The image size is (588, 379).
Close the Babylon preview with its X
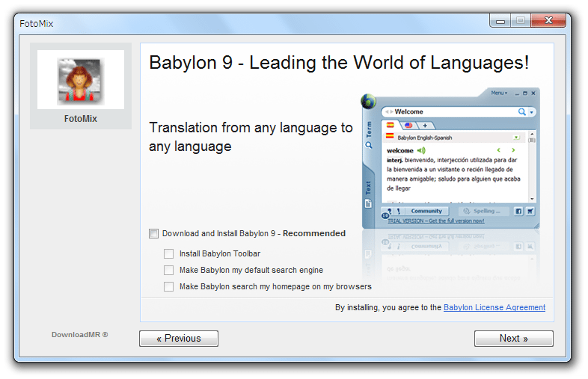[533, 93]
